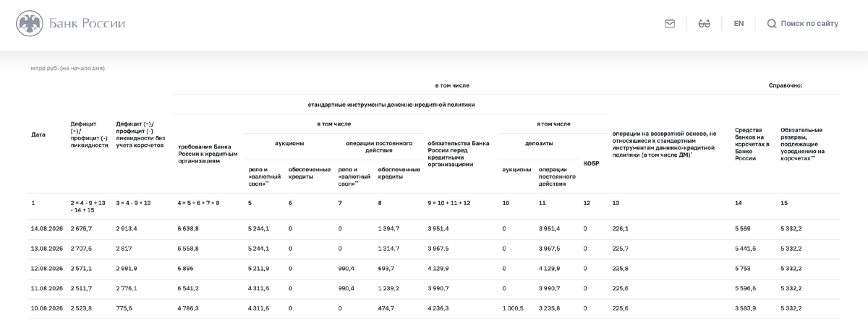Select 'Дефицит (+)/ профицит (-) ликвидности' header
Viewport: 868px width, 320px height.
coord(90,135)
